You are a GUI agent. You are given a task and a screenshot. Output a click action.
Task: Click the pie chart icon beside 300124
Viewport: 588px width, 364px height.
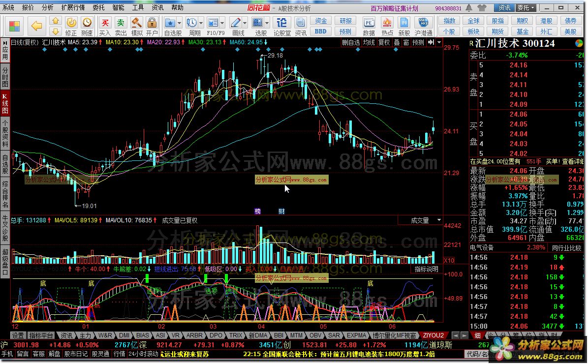coord(579,43)
